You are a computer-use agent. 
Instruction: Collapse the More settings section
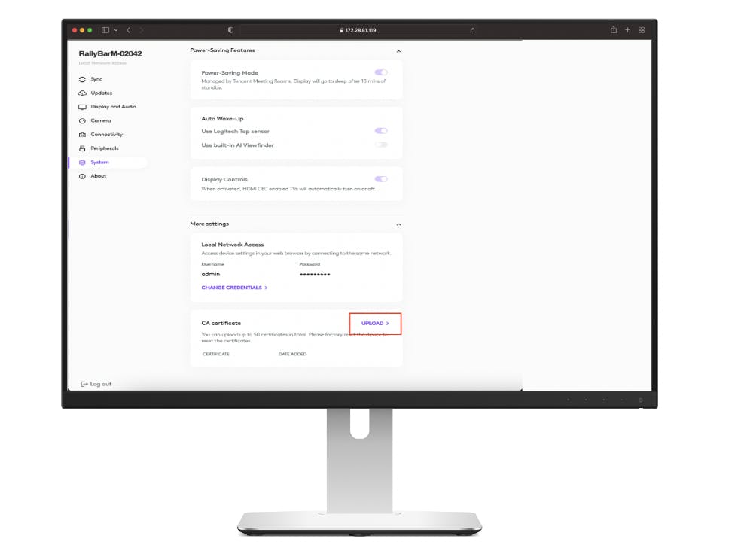pos(398,224)
